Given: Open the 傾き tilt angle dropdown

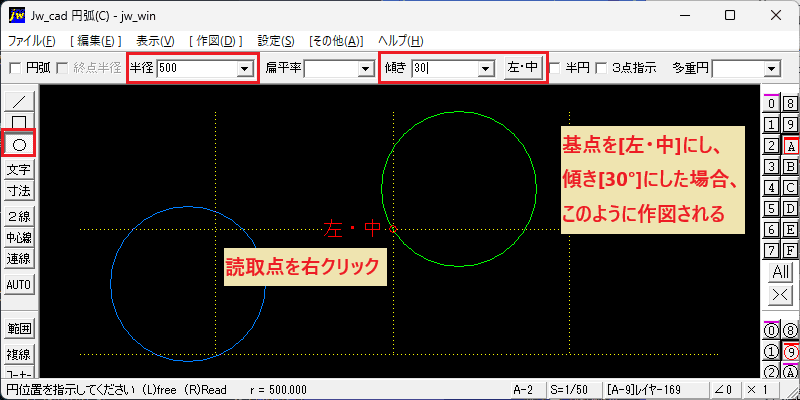Looking at the screenshot, I should click(486, 68).
